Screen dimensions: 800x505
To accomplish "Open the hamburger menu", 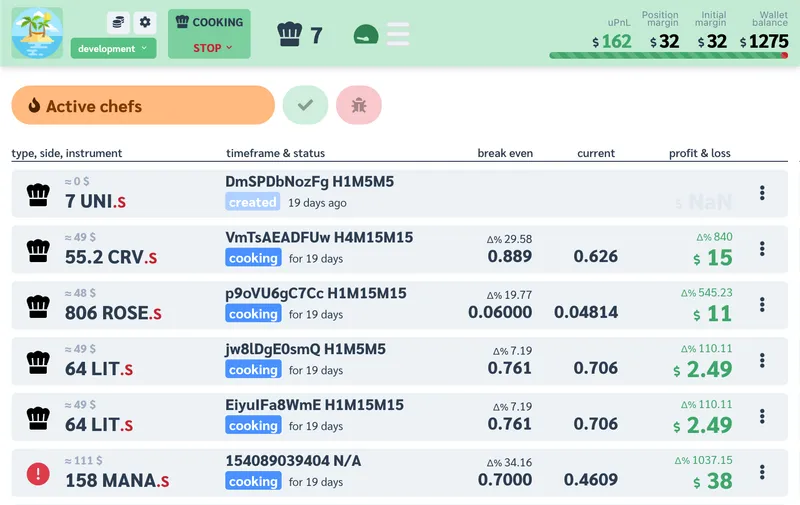I will pyautogui.click(x=398, y=35).
